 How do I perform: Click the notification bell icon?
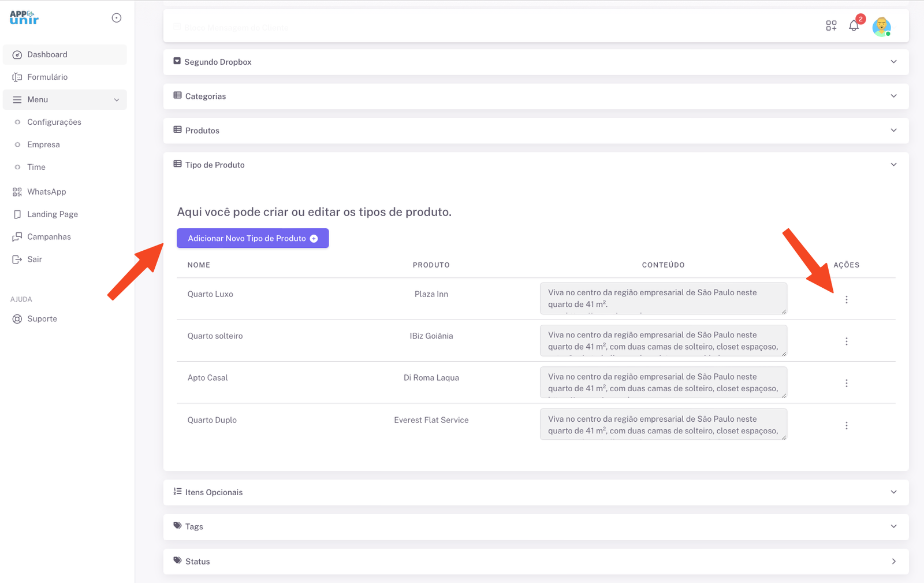point(854,26)
